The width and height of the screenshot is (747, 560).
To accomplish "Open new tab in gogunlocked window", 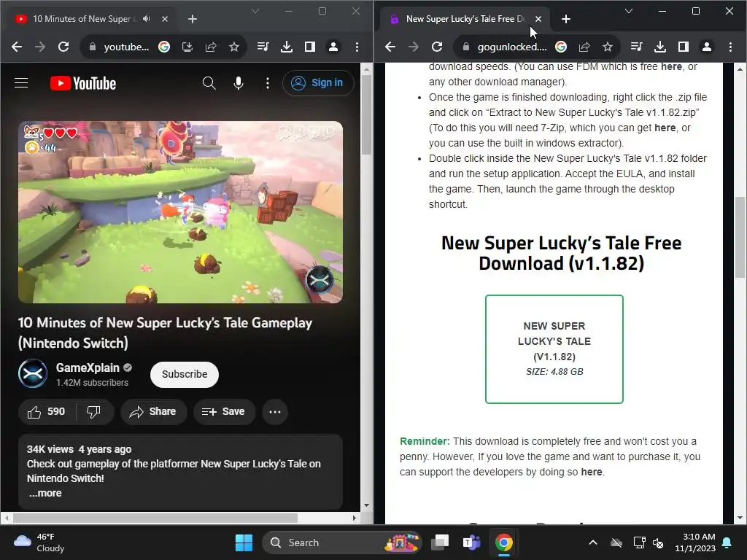I will coord(566,19).
